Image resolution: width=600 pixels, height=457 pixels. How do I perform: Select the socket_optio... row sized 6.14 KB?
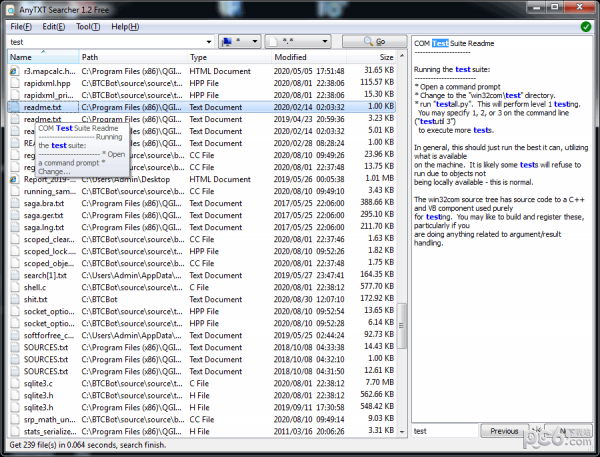pos(202,323)
